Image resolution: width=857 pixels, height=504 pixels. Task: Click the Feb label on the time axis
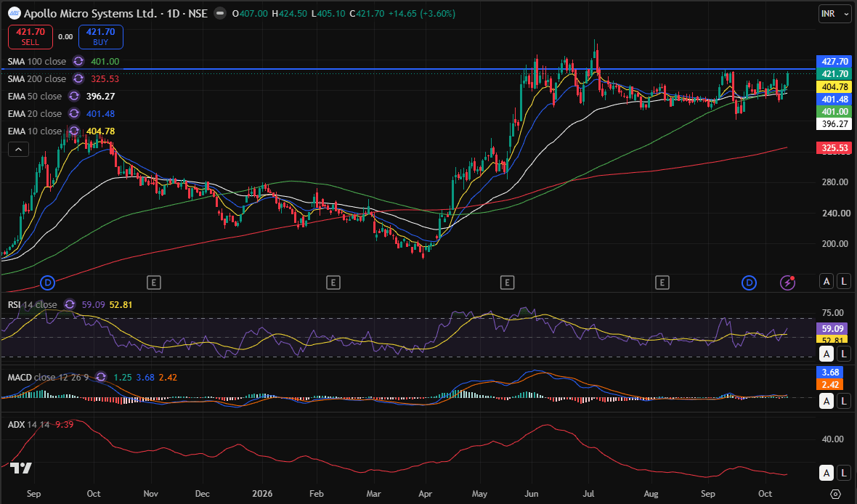pyautogui.click(x=317, y=494)
